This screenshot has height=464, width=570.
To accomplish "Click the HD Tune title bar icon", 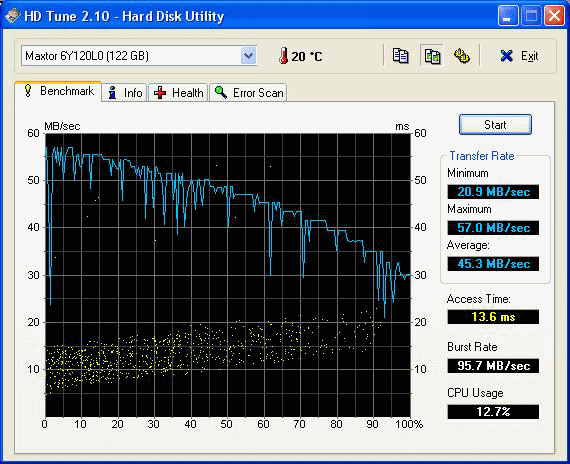I will point(12,16).
